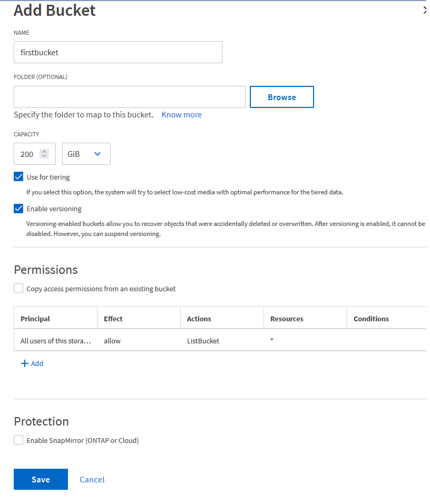This screenshot has width=430, height=504.
Task: Click the '*' resources cell
Action: [x=306, y=341]
